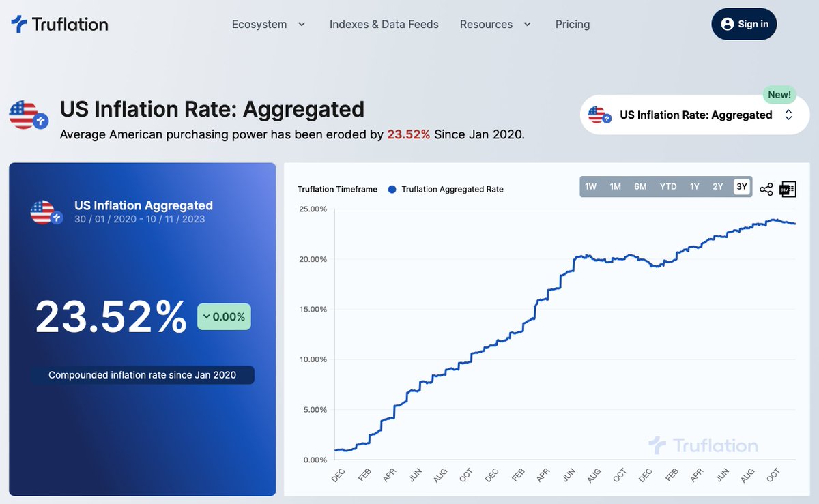Click the red 23.52% in subtitle

point(409,134)
